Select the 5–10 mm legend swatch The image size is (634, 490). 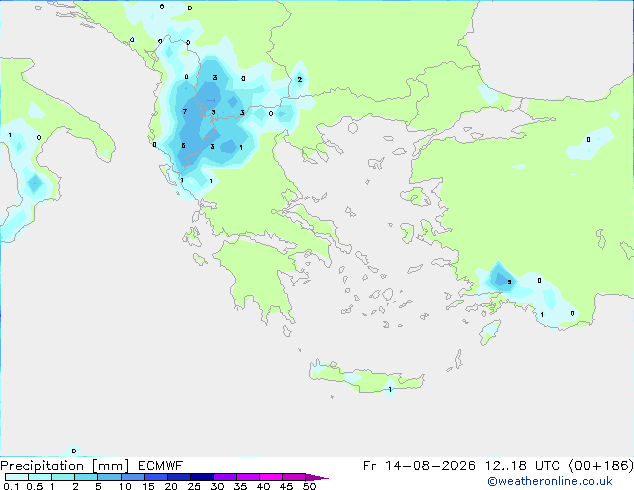109,477
